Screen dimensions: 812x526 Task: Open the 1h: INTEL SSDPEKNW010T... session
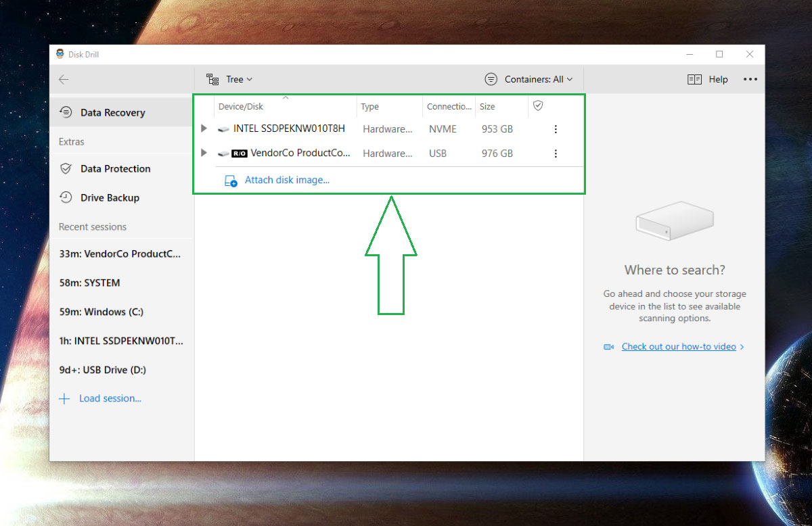[x=121, y=341]
